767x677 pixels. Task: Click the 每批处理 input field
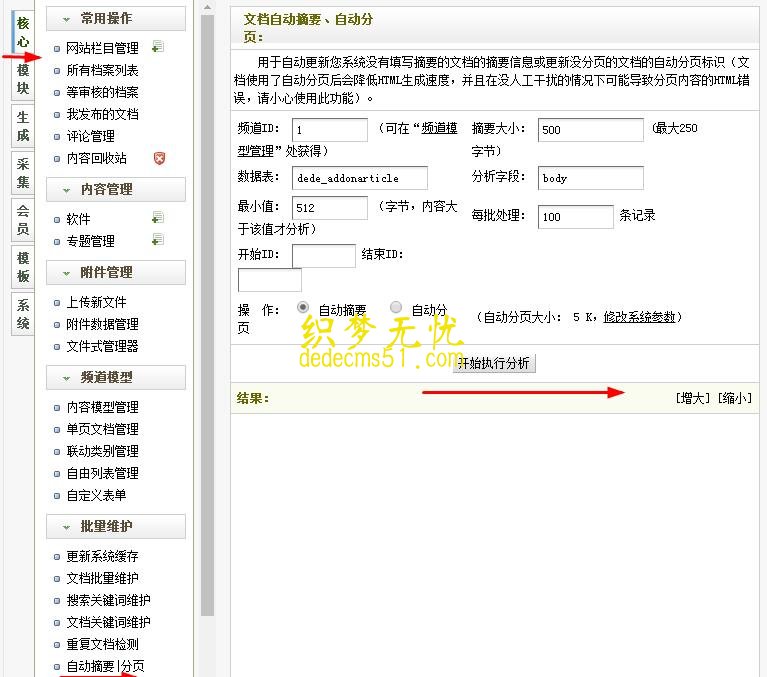pos(575,216)
